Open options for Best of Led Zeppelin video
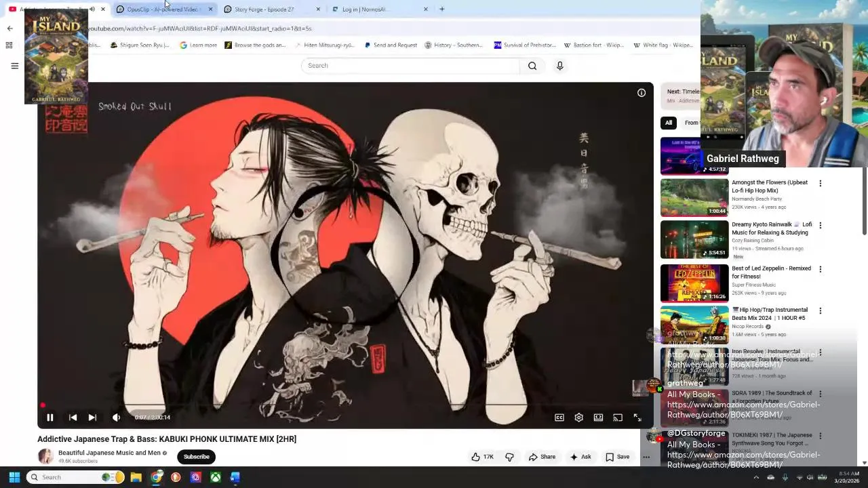The width and height of the screenshot is (868, 488). (821, 269)
